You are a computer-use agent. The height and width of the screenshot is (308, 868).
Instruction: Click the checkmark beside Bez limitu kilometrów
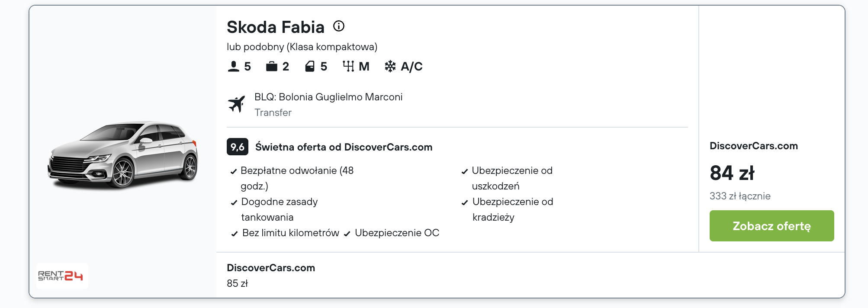(x=235, y=234)
